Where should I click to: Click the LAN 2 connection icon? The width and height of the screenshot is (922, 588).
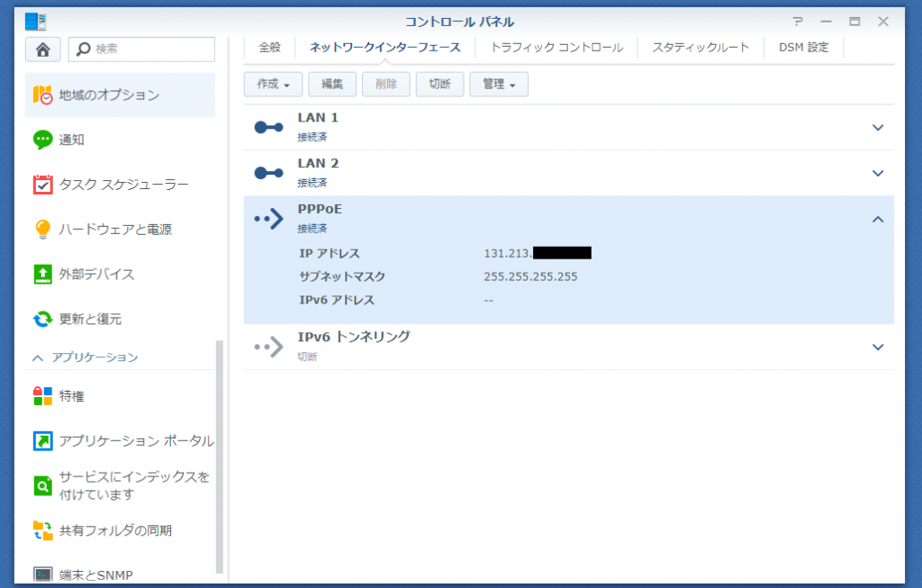click(x=268, y=173)
